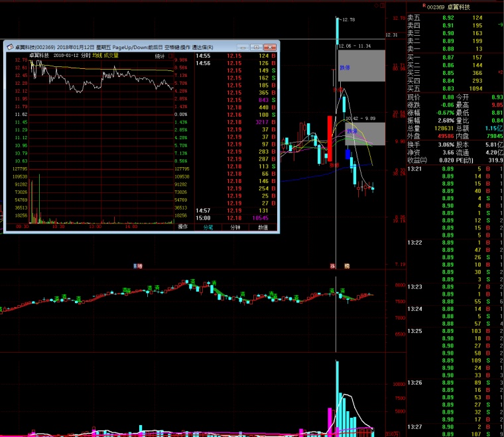Click the 榜 marker below K-line chart

[347, 266]
